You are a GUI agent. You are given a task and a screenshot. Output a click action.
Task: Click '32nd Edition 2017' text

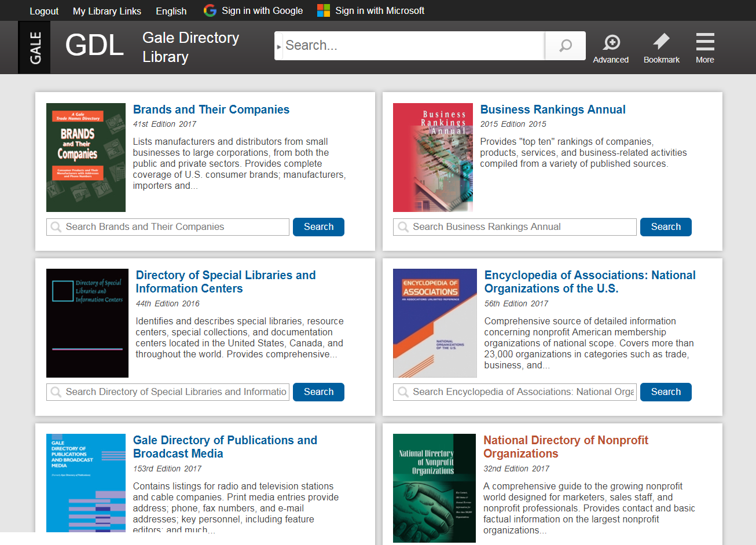click(516, 469)
